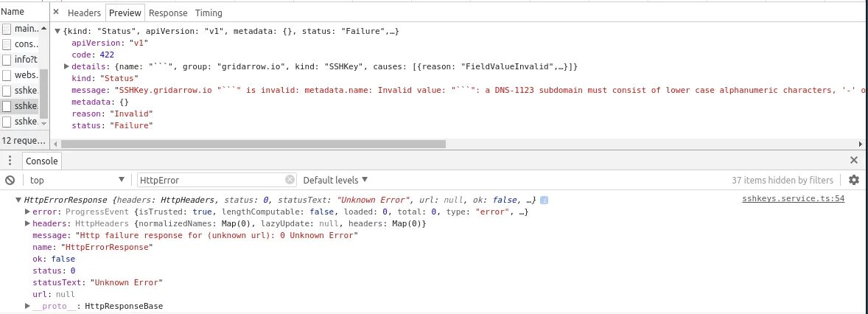Follow the sshkeys.service.ts:54 source link

pyautogui.click(x=794, y=198)
